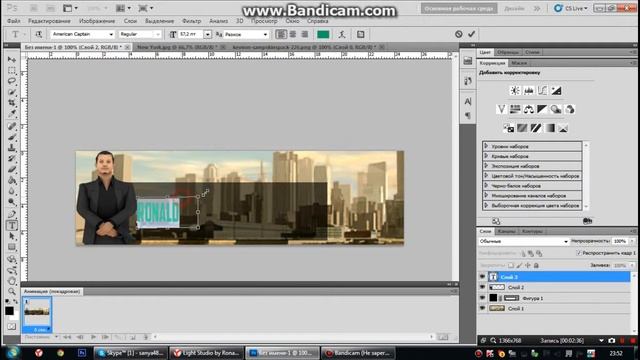Select the Zoom tool in toolbox
This screenshot has width=640, height=360.
(12, 291)
